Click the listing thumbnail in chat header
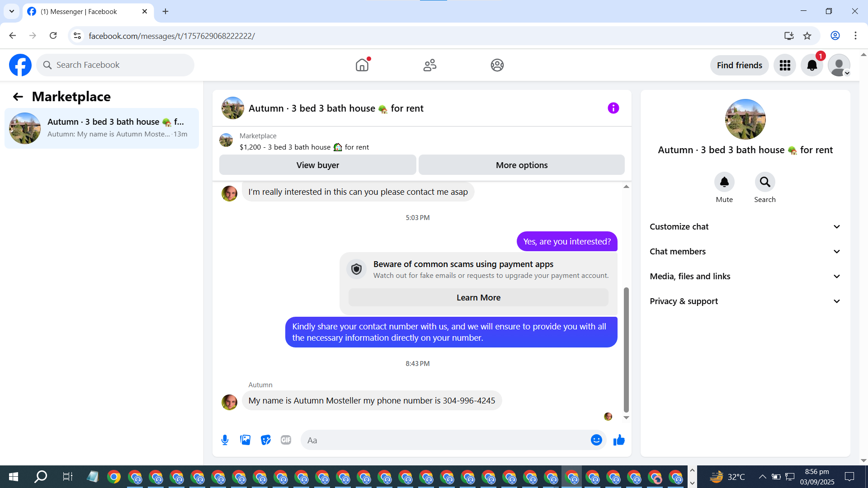 coord(233,108)
